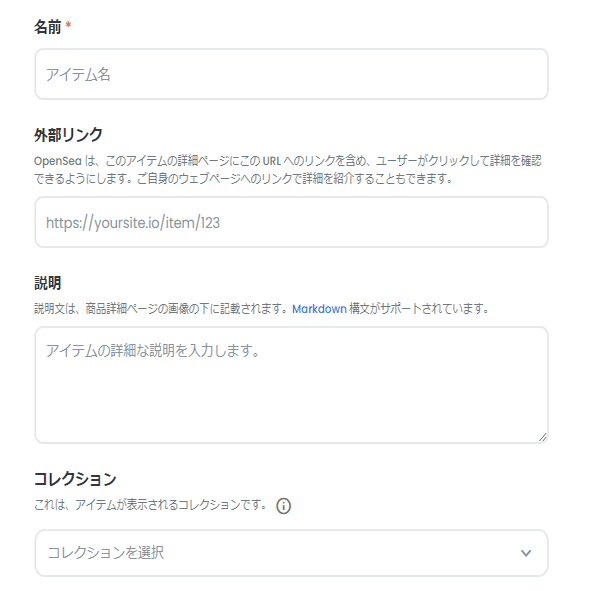Open the Markdown syntax link
Screen dimensions: 591x591
(x=319, y=309)
